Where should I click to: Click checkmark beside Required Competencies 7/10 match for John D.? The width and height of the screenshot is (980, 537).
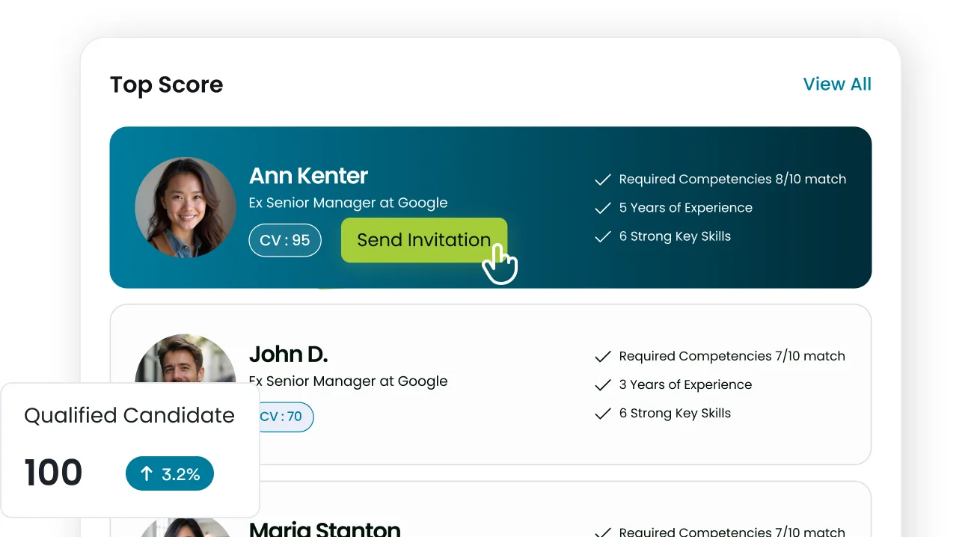[603, 357]
